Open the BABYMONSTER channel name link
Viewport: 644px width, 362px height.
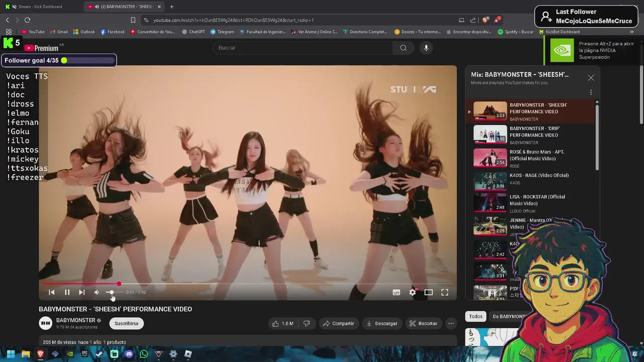(75, 320)
